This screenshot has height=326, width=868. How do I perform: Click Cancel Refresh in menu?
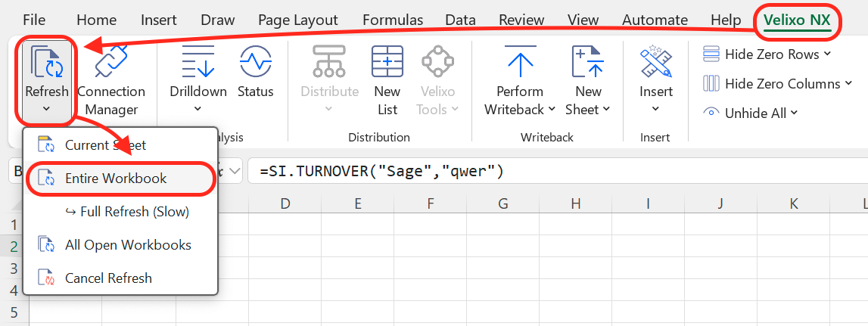[108, 278]
